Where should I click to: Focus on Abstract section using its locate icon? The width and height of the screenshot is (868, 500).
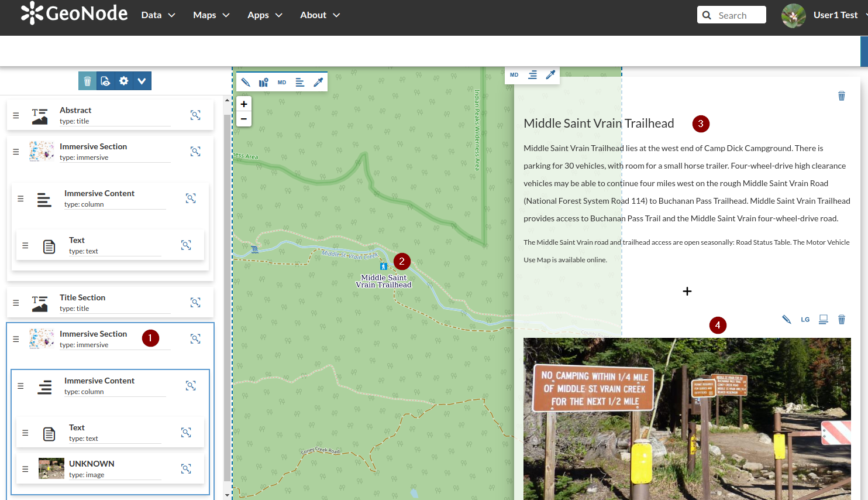click(x=195, y=115)
